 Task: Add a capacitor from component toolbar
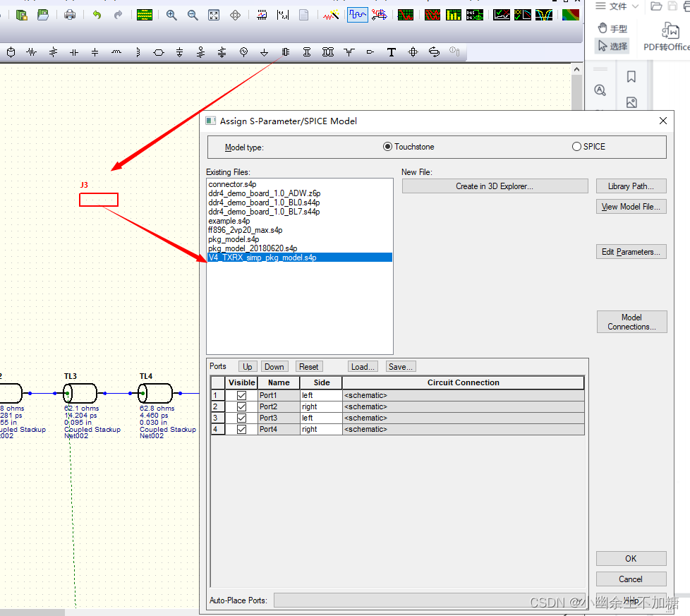pos(74,52)
